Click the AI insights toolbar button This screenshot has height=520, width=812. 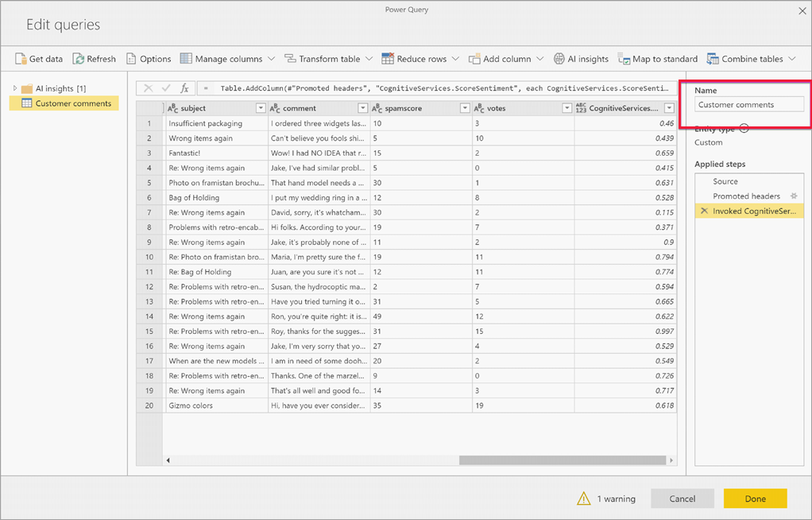[x=581, y=59]
